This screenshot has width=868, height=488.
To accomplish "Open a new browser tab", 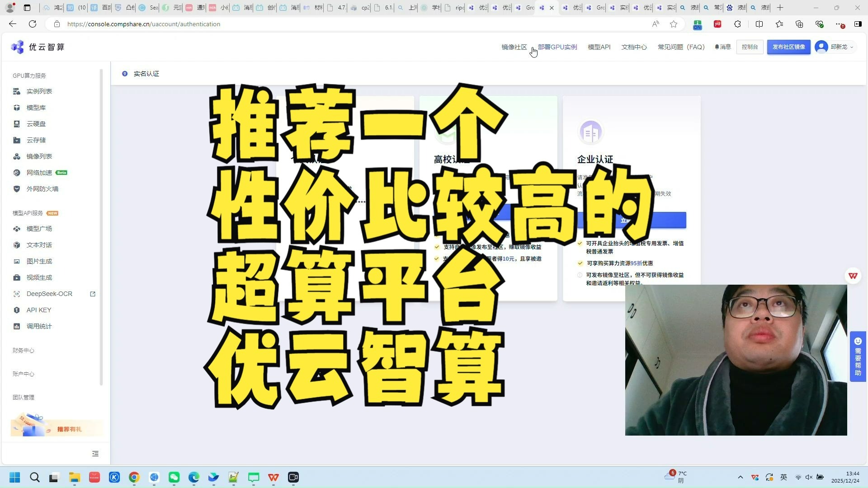I will [x=780, y=8].
